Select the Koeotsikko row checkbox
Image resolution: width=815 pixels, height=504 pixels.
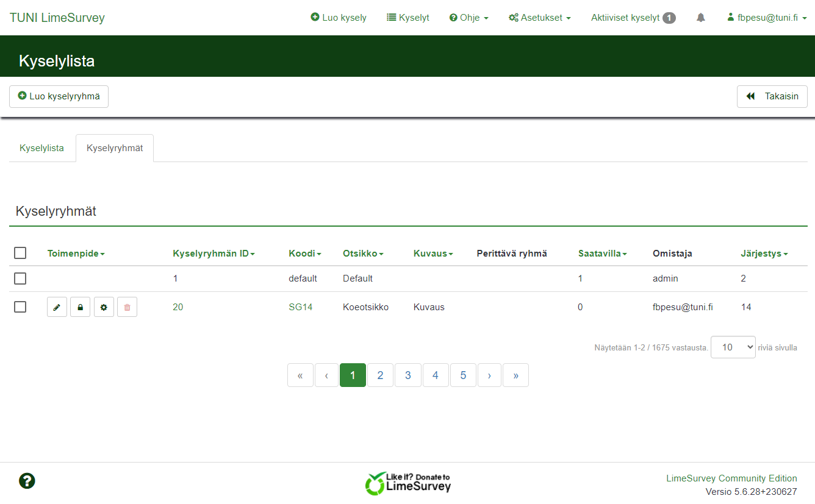click(20, 307)
